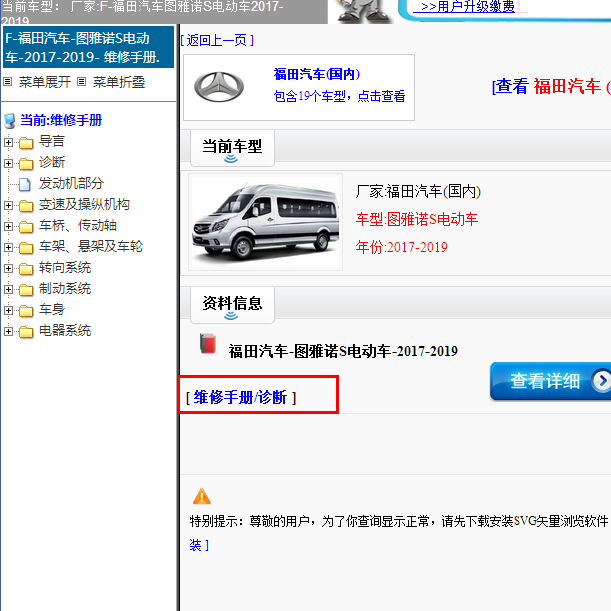Click 菜单展开 to expand all menus
Viewport: 611px width, 611px height.
tap(45, 82)
